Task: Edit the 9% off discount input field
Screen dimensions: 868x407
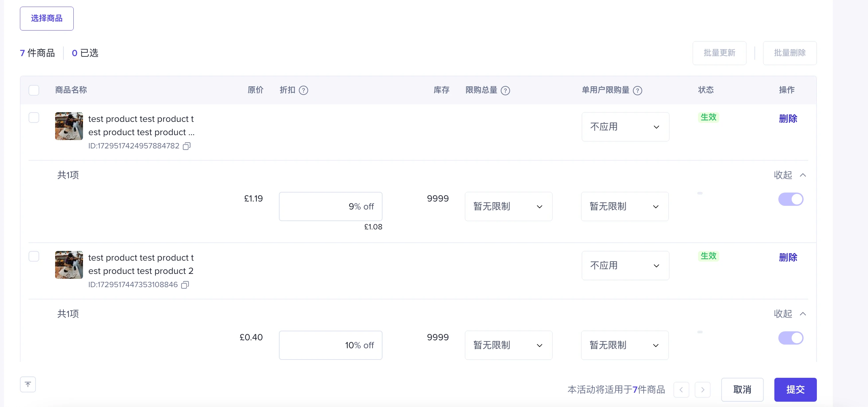Action: click(330, 206)
